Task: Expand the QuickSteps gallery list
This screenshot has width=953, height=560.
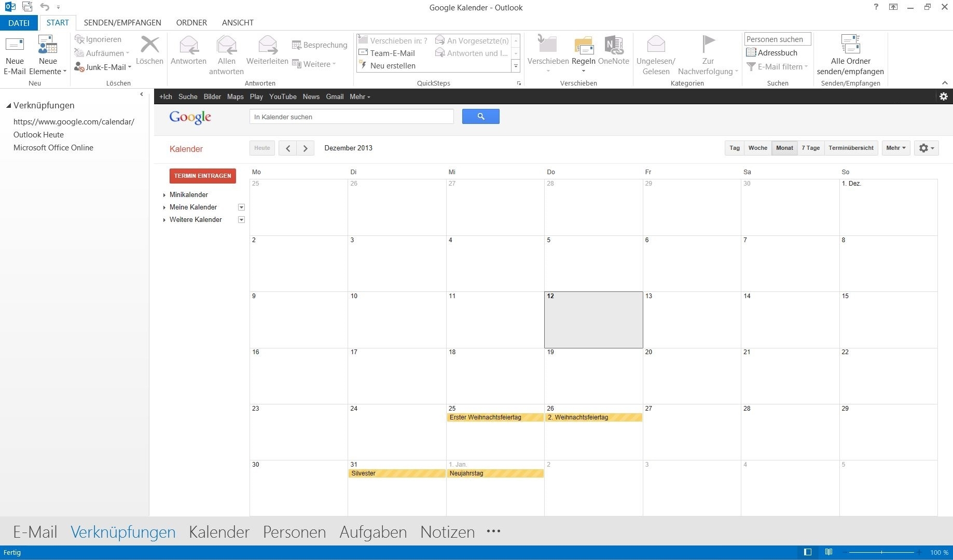Action: click(516, 66)
